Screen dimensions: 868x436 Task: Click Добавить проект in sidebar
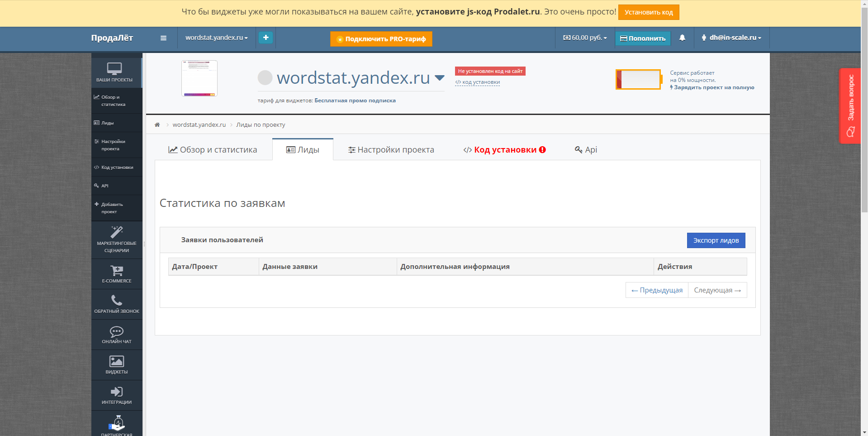(117, 208)
